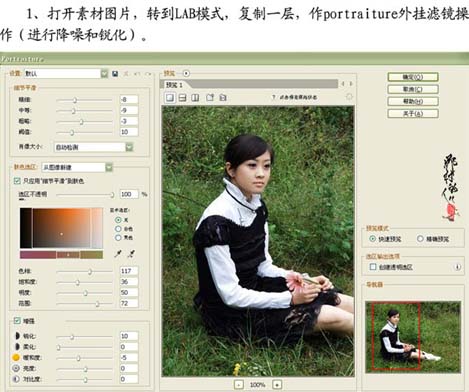The height and width of the screenshot is (392, 469).
Task: Click the second eyedropper with plus tool
Action: click(131, 254)
